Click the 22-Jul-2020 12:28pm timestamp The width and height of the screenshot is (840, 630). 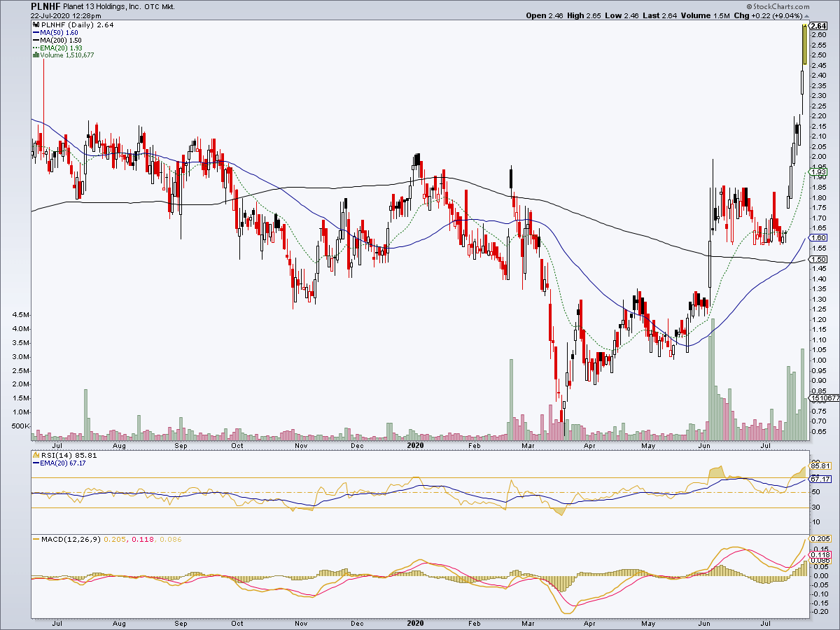[x=66, y=15]
